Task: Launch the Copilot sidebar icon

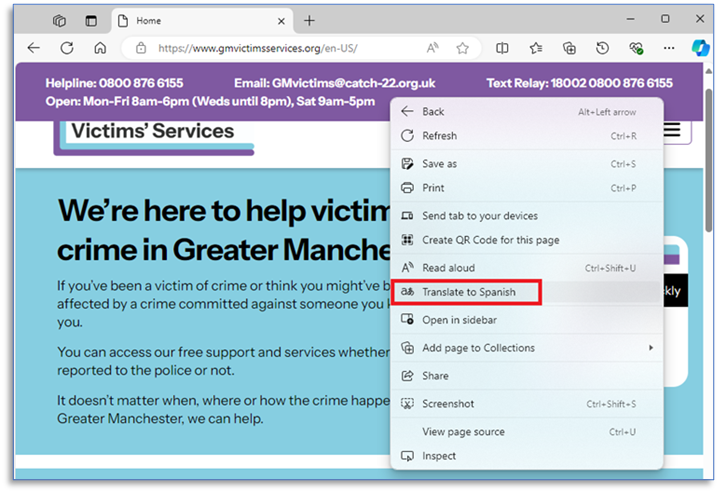Action: point(701,48)
